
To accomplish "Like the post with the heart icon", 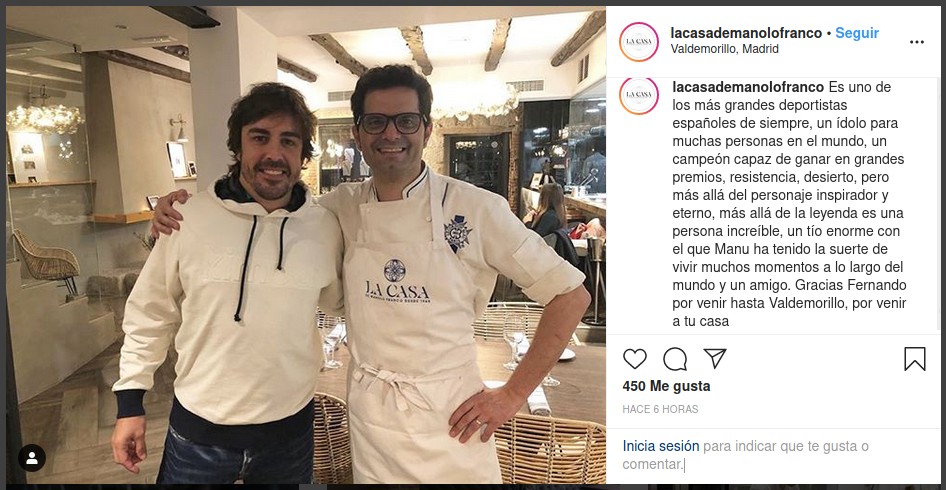I will 635,359.
